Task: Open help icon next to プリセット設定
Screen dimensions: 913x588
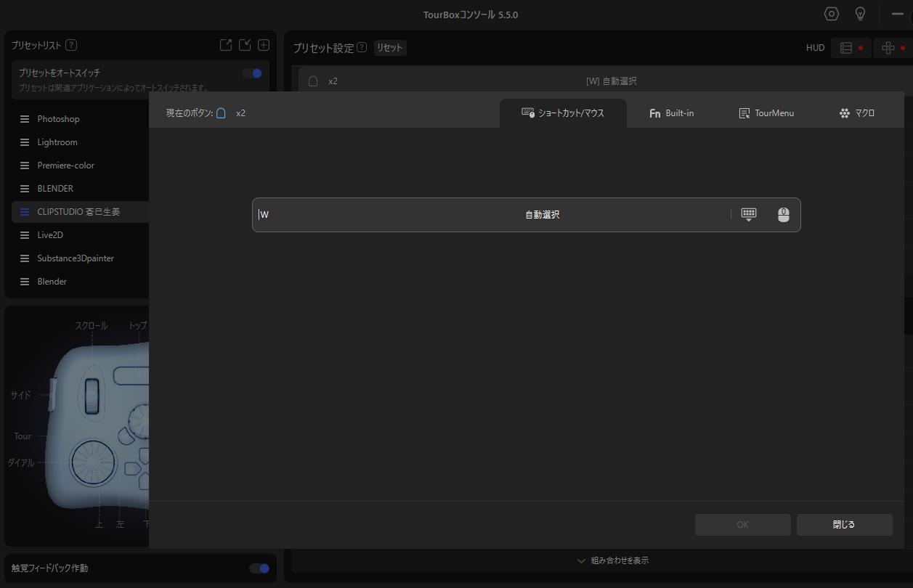Action: pyautogui.click(x=362, y=48)
